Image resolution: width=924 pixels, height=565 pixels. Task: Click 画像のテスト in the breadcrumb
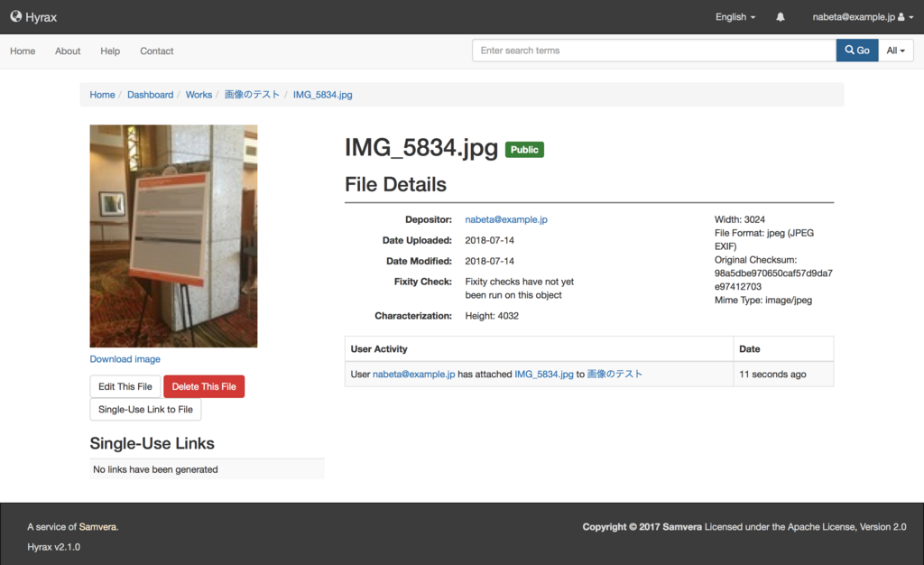tap(252, 95)
